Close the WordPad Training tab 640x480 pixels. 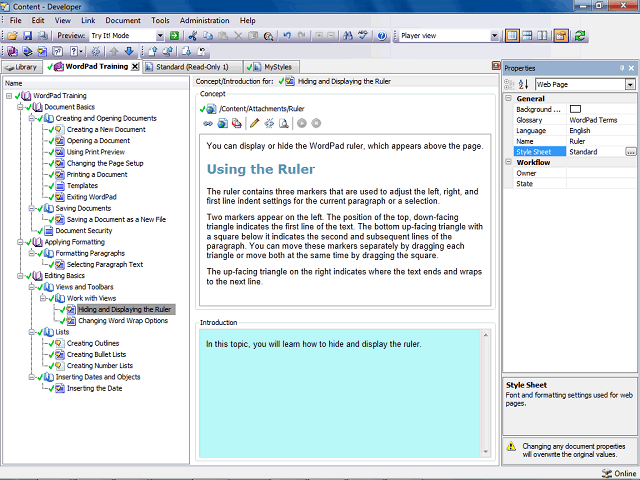135,67
